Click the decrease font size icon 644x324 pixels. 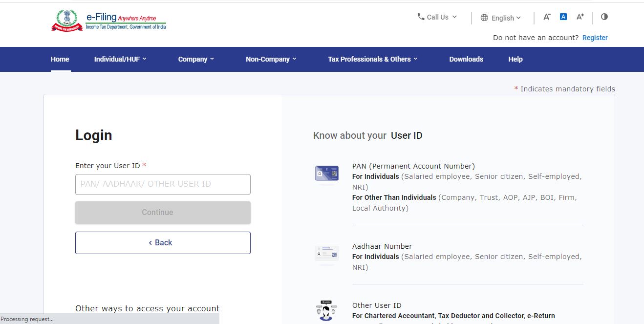[547, 17]
